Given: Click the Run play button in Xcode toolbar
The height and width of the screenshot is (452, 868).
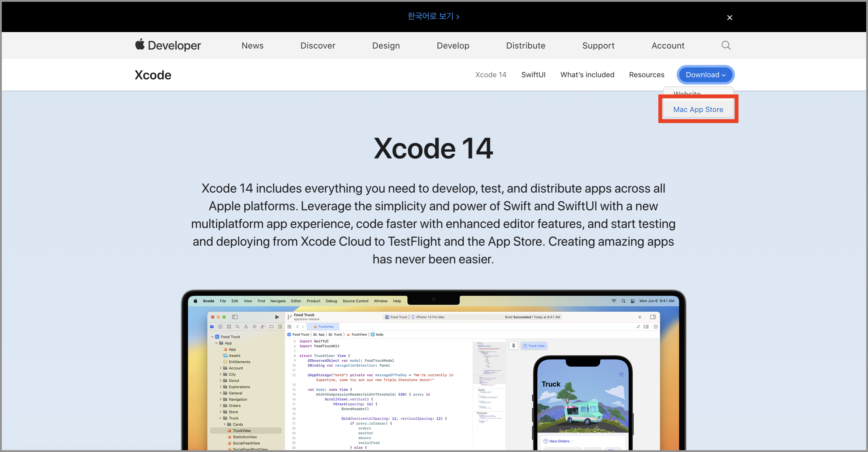Looking at the screenshot, I should point(277,317).
